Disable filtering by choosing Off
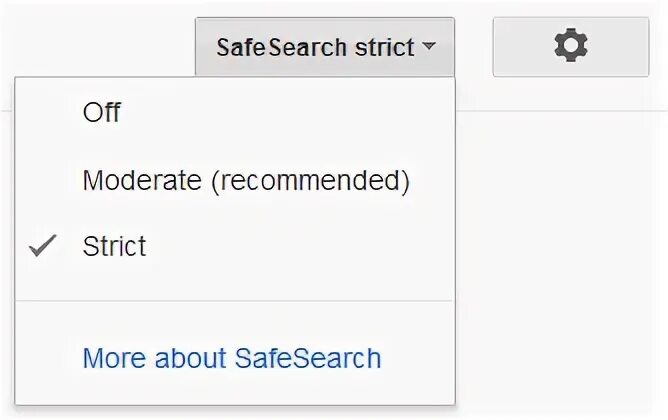 (102, 113)
